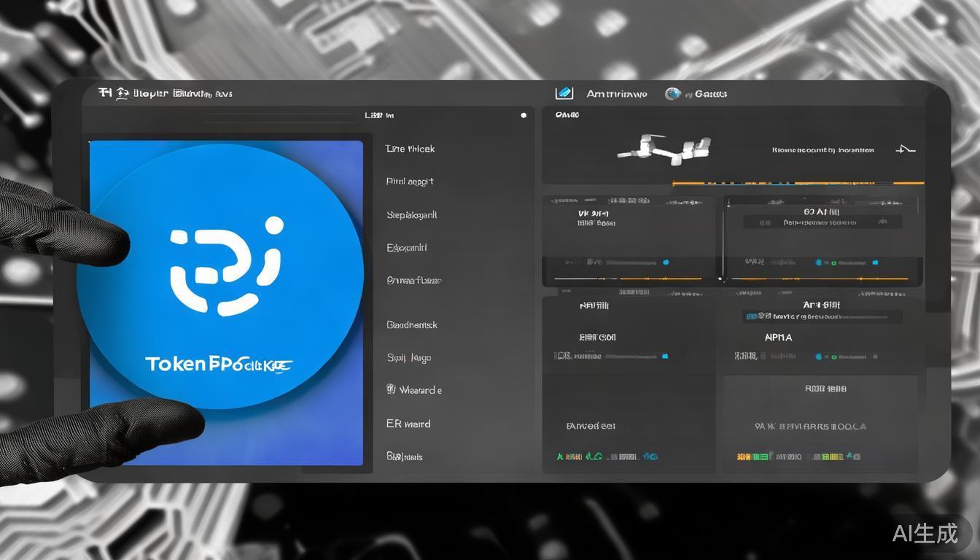Open the Tine rhicek sidebar item
Screen dimensions: 980x560
tap(410, 149)
